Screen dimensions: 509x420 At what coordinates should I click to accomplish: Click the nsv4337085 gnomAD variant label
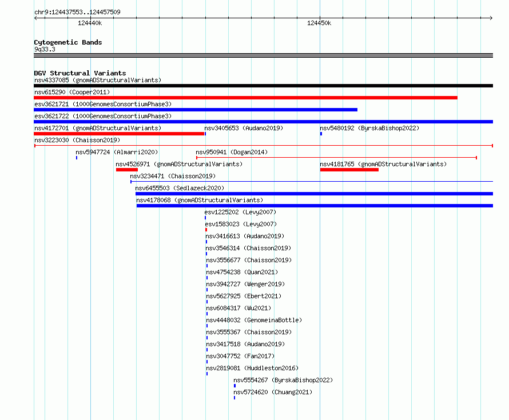coord(98,80)
